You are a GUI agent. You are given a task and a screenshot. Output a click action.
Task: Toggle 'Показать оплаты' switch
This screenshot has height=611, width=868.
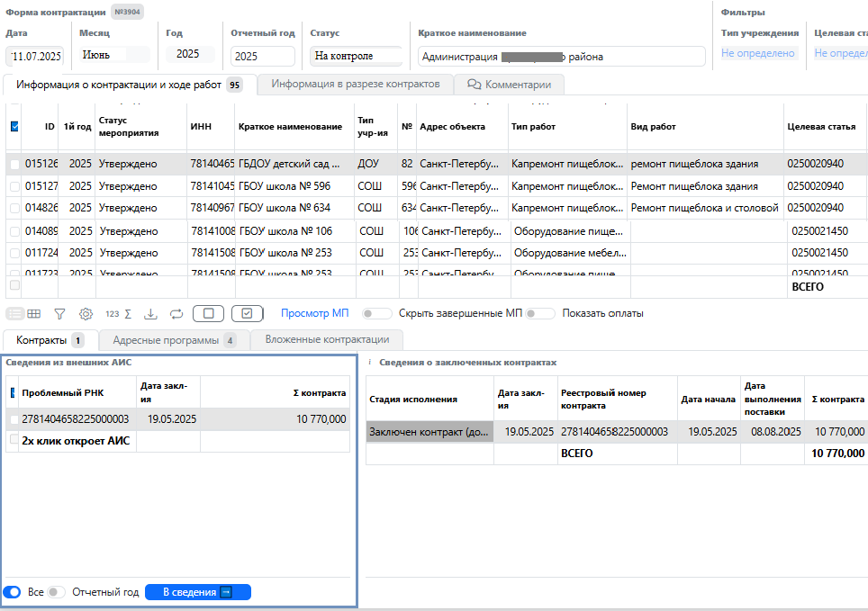[540, 314]
